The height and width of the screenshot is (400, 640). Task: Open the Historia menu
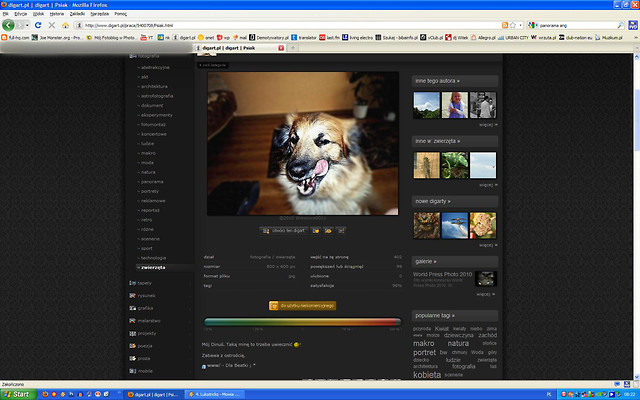tap(57, 14)
